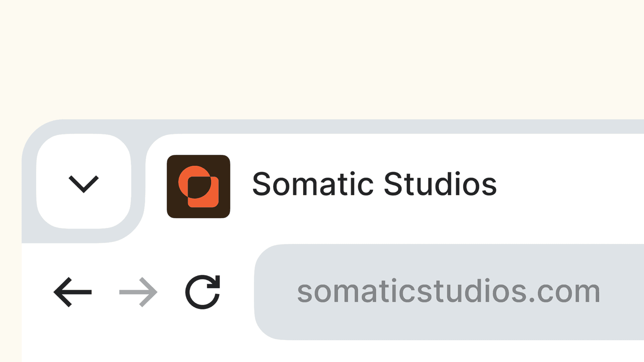Go forward with the grayed right arrow
The image size is (644, 362).
138,292
